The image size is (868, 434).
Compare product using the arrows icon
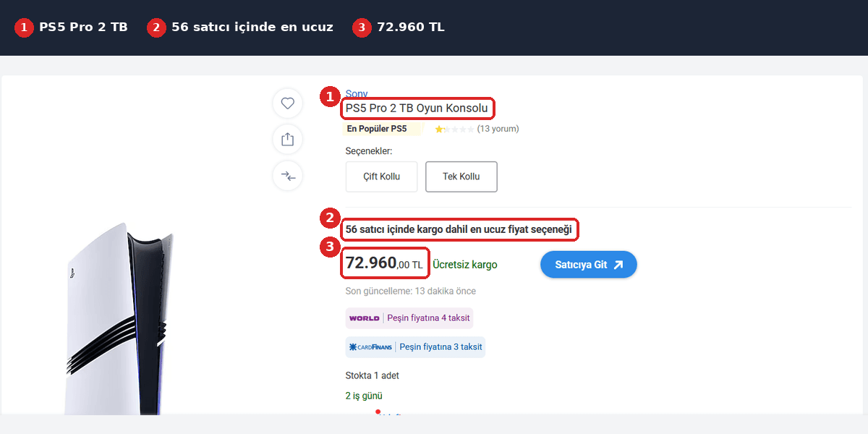[x=287, y=176]
